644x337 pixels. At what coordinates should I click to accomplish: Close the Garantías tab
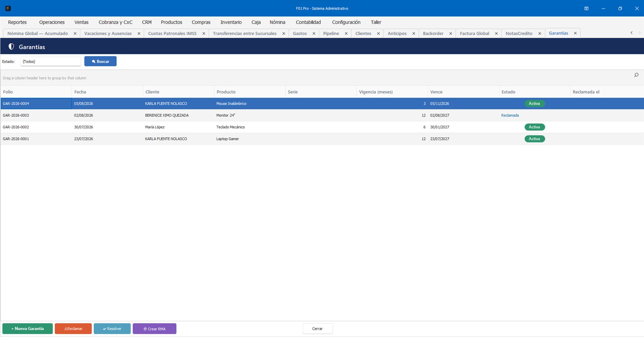pos(575,33)
